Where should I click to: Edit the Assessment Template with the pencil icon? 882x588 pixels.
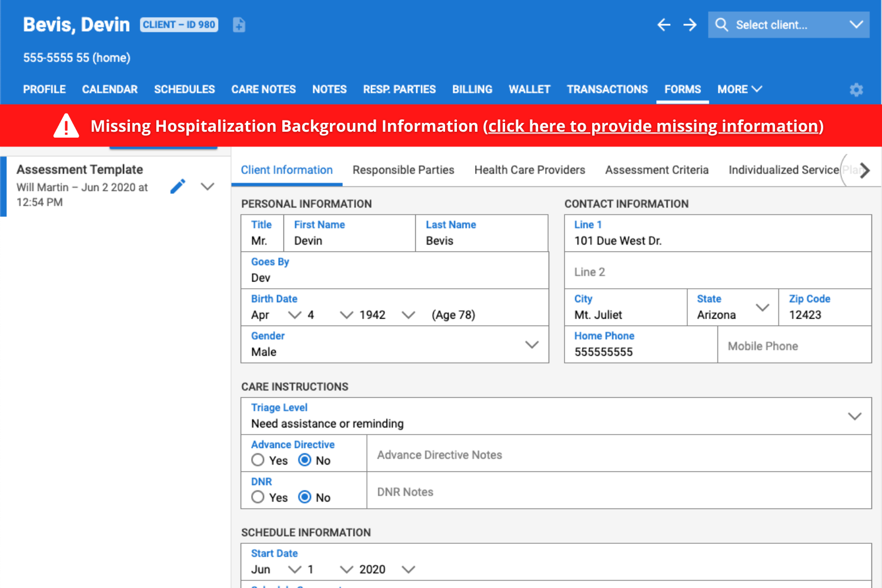[x=178, y=186]
